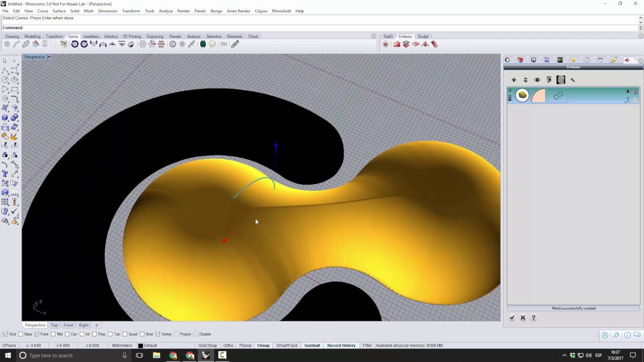Add a new viewport tab with plus
Viewport: 644px width, 362px height.
click(x=97, y=325)
